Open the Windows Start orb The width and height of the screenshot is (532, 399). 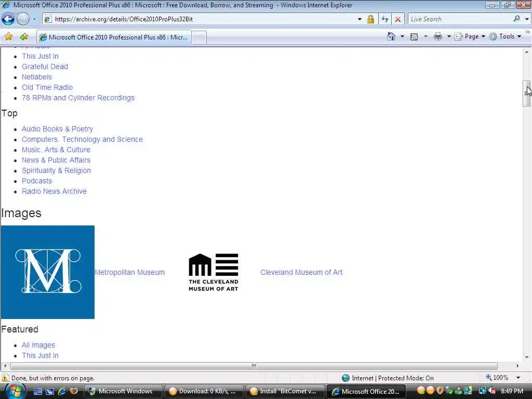[x=15, y=391]
